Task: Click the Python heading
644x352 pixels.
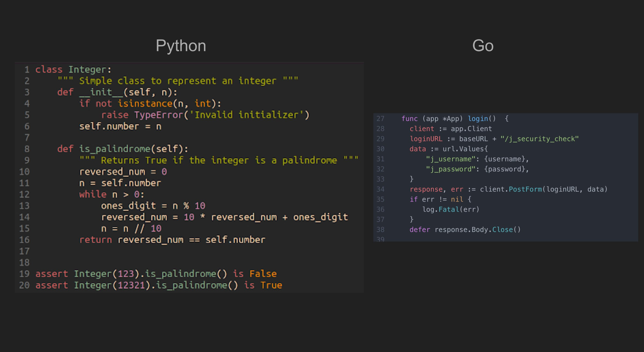Action: pos(181,46)
